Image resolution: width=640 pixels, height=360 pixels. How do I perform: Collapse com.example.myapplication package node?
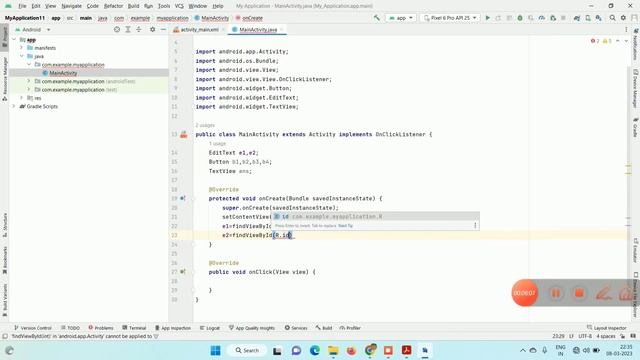(29, 64)
